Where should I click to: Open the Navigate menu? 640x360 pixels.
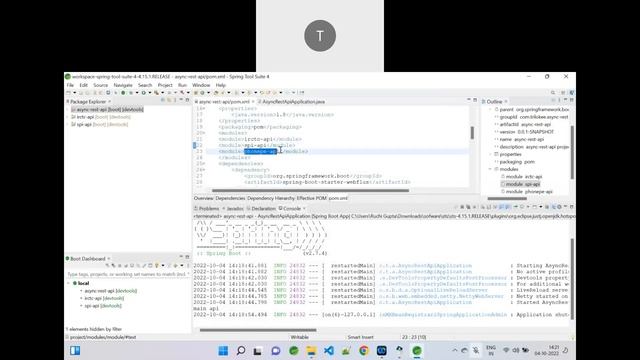(x=123, y=85)
